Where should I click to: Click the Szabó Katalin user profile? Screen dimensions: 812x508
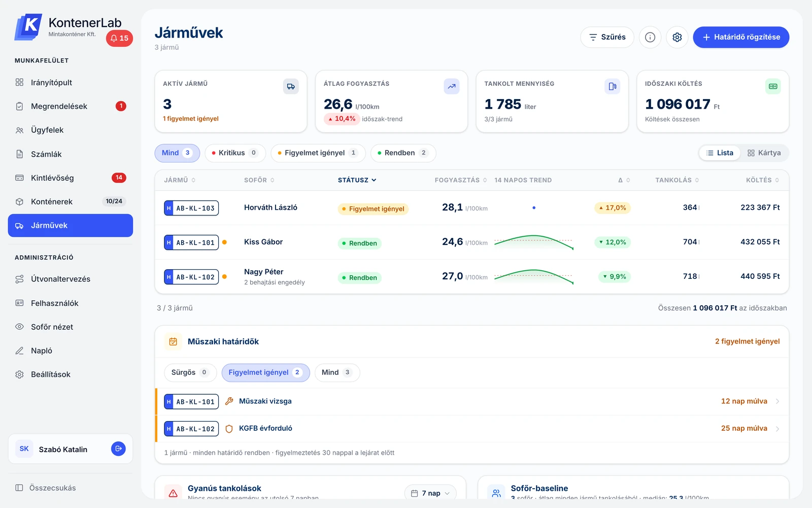[71, 449]
